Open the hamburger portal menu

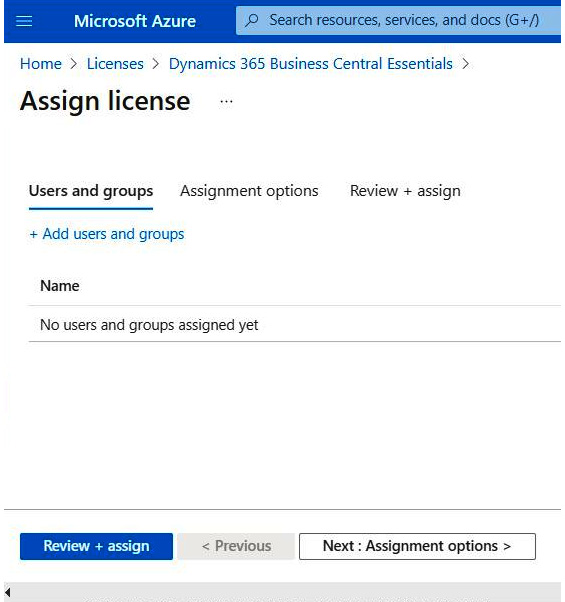coord(24,21)
